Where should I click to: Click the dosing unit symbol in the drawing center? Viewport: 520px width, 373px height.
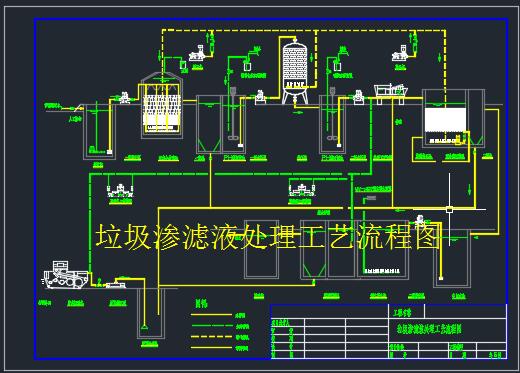tap(302, 190)
